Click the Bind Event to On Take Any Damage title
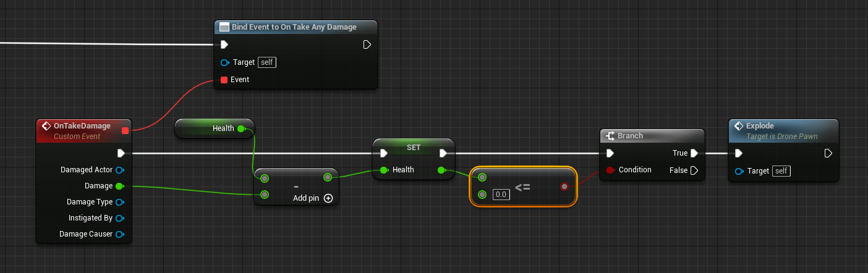 tap(294, 27)
